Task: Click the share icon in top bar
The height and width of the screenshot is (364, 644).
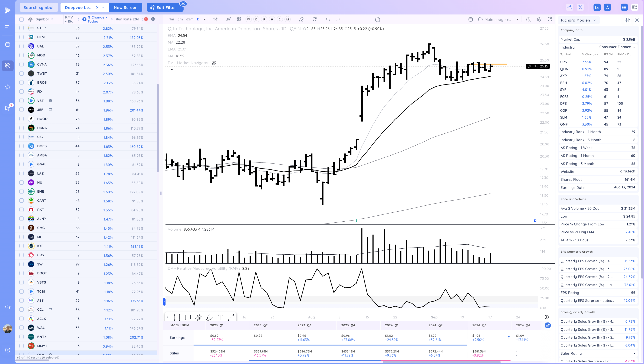Action: [x=569, y=8]
